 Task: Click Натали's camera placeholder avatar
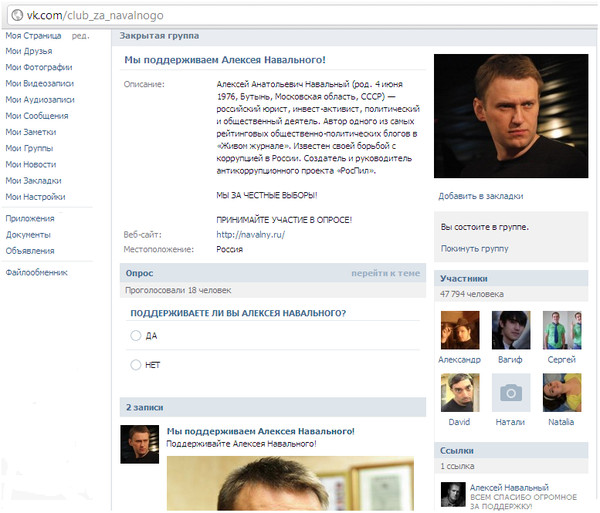click(511, 392)
